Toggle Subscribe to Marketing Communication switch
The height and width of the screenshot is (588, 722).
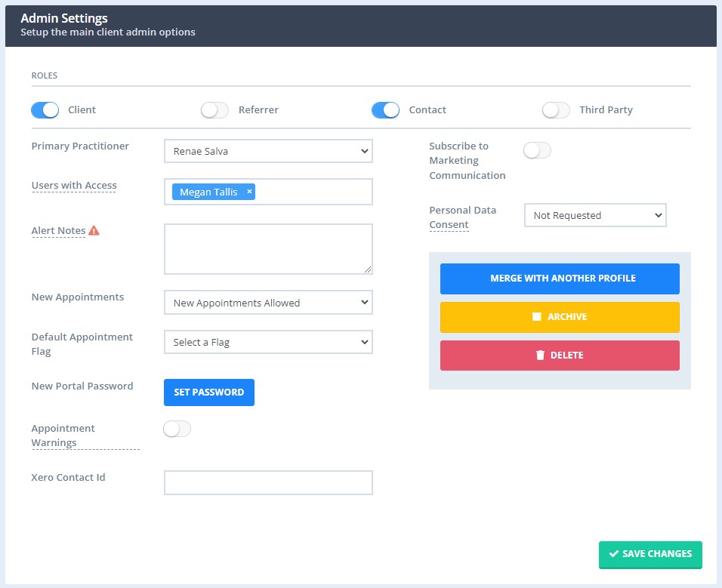pyautogui.click(x=537, y=150)
